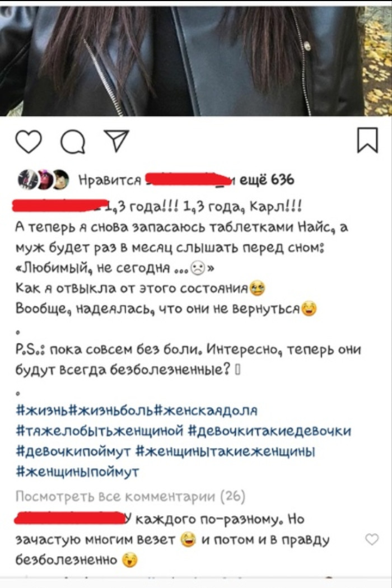Open comments with the speech bubble icon
The width and height of the screenshot is (392, 588).
73,142
